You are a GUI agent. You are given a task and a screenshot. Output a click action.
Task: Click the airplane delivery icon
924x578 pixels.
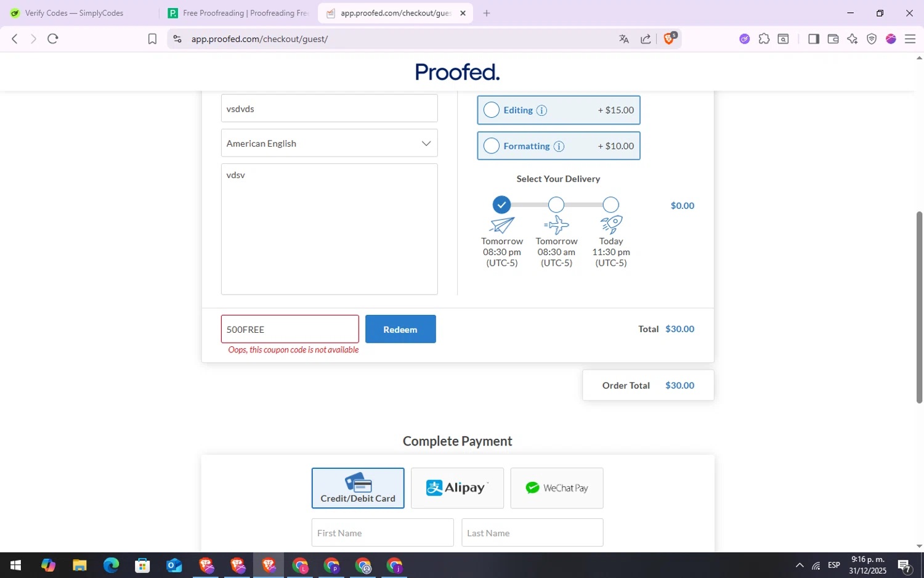click(556, 225)
